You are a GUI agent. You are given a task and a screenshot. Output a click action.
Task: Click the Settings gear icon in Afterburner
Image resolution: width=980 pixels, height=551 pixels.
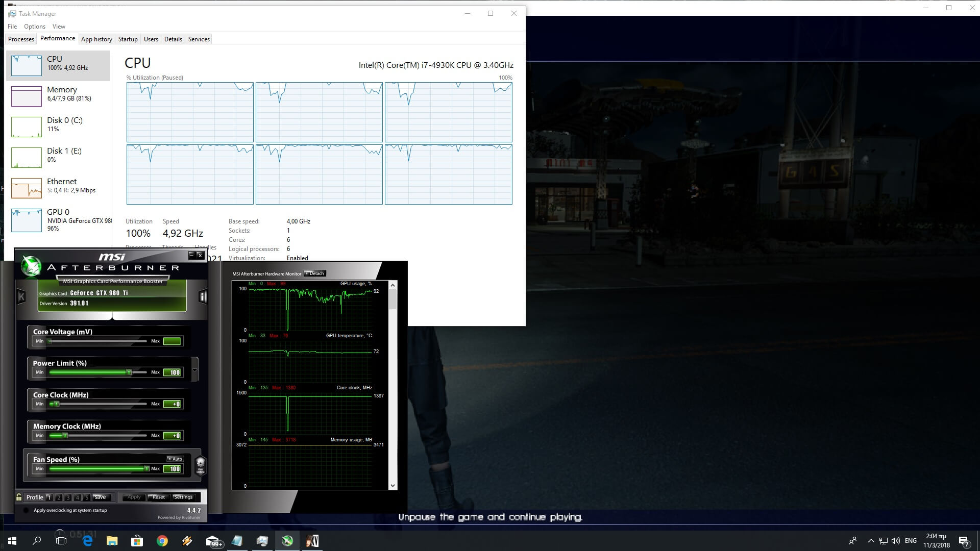click(183, 496)
